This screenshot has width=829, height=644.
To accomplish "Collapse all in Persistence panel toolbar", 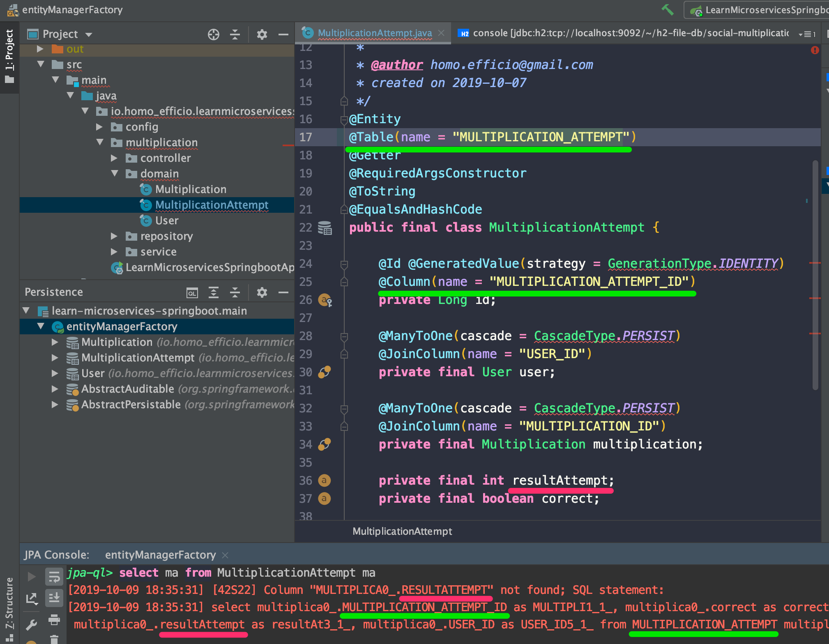I will click(x=235, y=292).
